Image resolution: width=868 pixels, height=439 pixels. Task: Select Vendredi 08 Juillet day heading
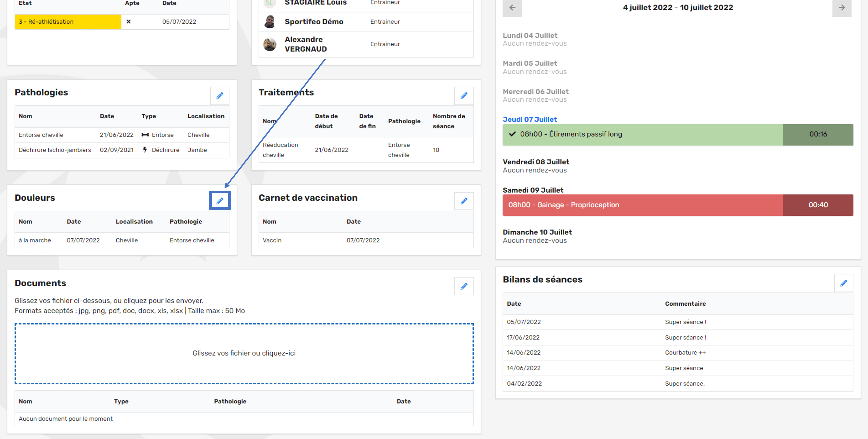pyautogui.click(x=536, y=162)
